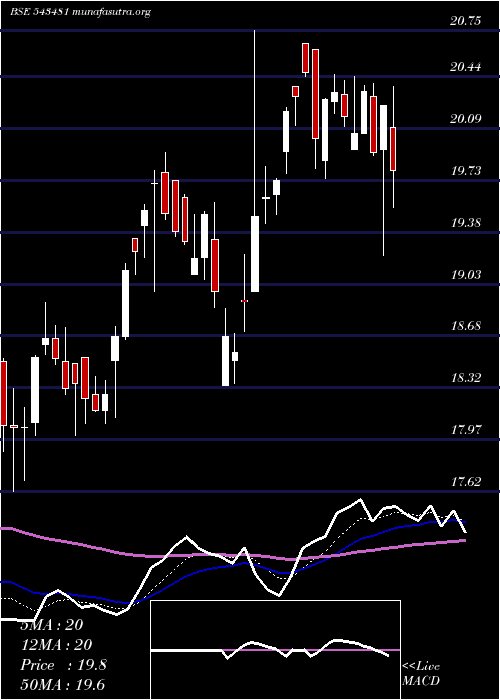This screenshot has width=500, height=700.
Task: Click the 20.09 price axis label
Action: (x=466, y=119)
